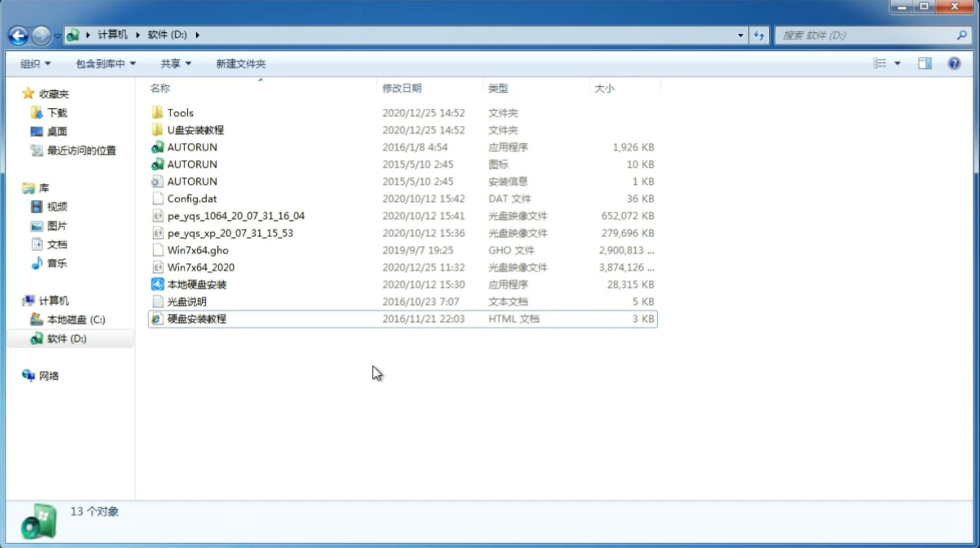
Task: Open 硬盘安装教程 HTML document
Action: [x=196, y=318]
